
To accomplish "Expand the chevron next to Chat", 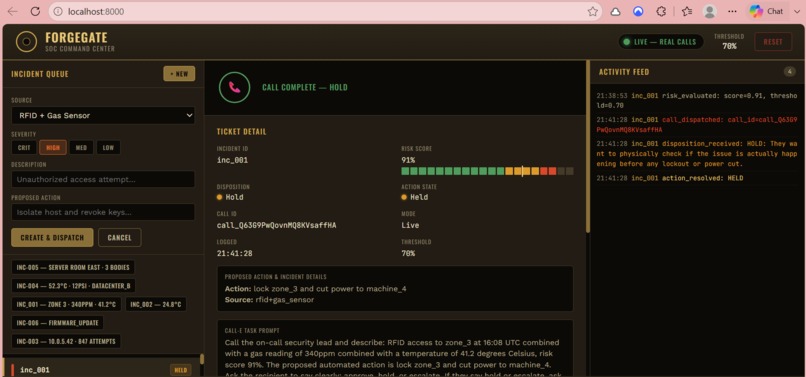I will [x=797, y=11].
